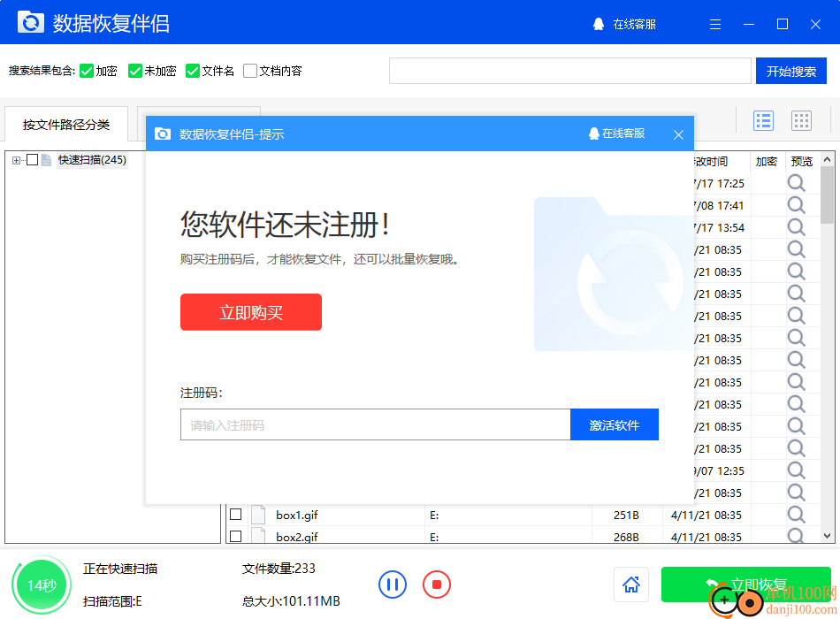Click 激活软件 activate button
This screenshot has height=619, width=840.
(614, 425)
